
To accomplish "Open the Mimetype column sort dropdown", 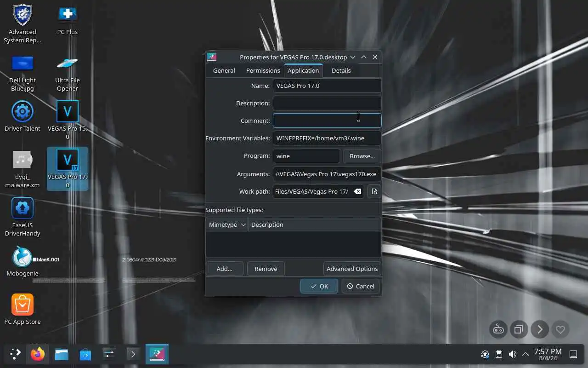I will (243, 224).
